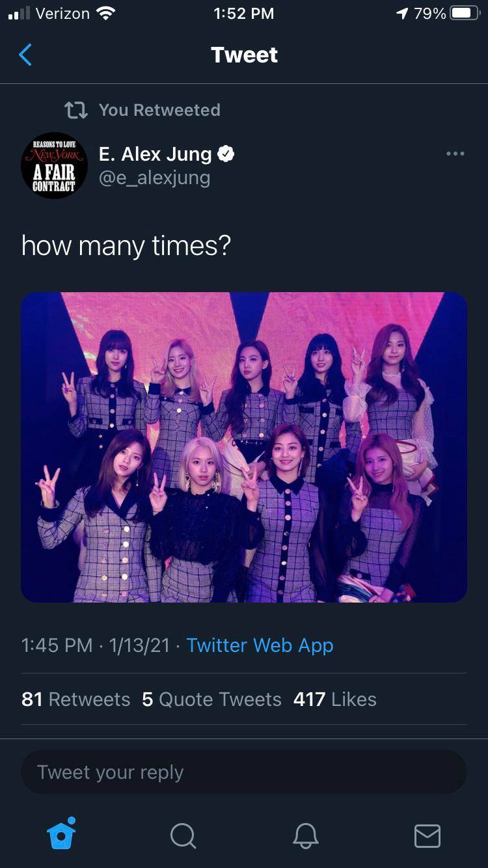Screen dimensions: 488x868
Task: Open the Notifications bell tab
Action: pyautogui.click(x=305, y=835)
